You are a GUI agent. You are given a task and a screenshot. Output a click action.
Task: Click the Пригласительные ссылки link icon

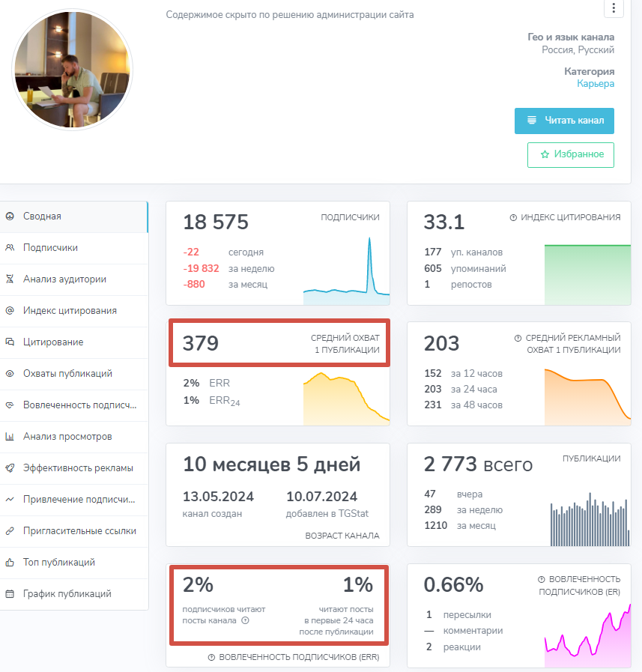click(10, 530)
